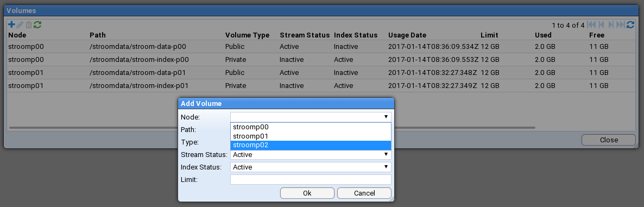Select stroomp02 from the Node list
644x207 pixels.
pos(311,145)
